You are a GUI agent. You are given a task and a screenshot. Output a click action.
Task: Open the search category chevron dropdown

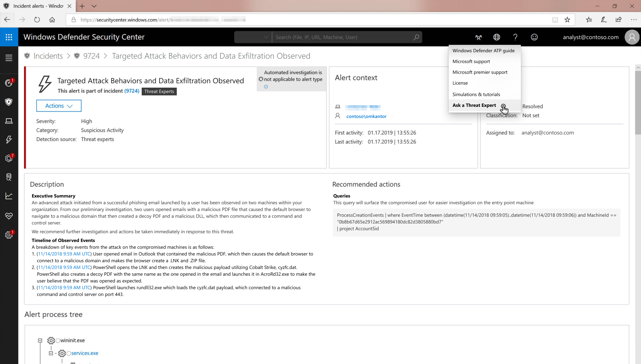(266, 37)
